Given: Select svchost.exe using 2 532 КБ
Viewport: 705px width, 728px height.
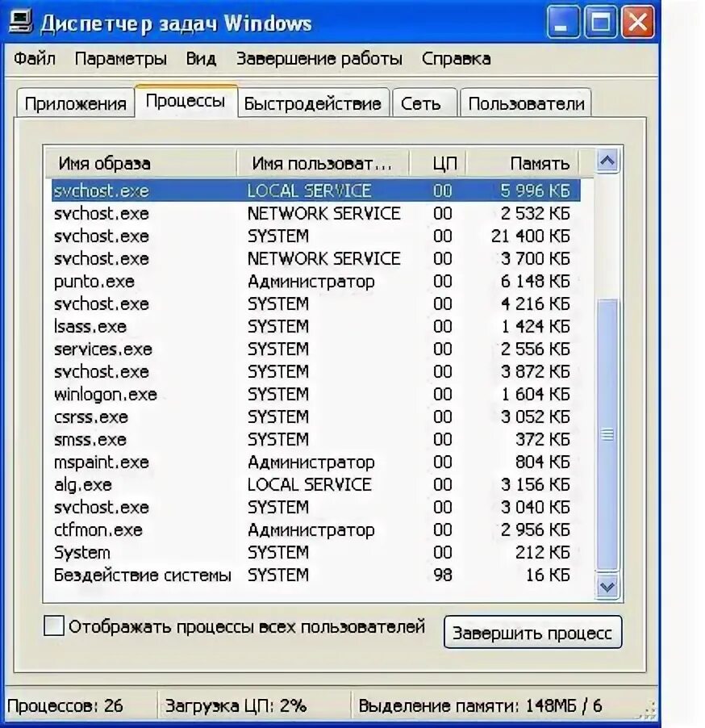Looking at the screenshot, I should pyautogui.click(x=315, y=213).
